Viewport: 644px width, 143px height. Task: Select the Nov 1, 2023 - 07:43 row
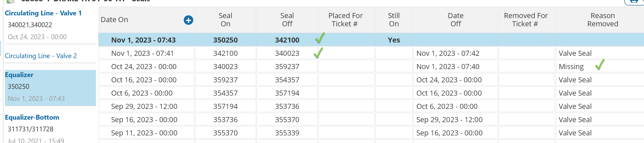click(143, 40)
